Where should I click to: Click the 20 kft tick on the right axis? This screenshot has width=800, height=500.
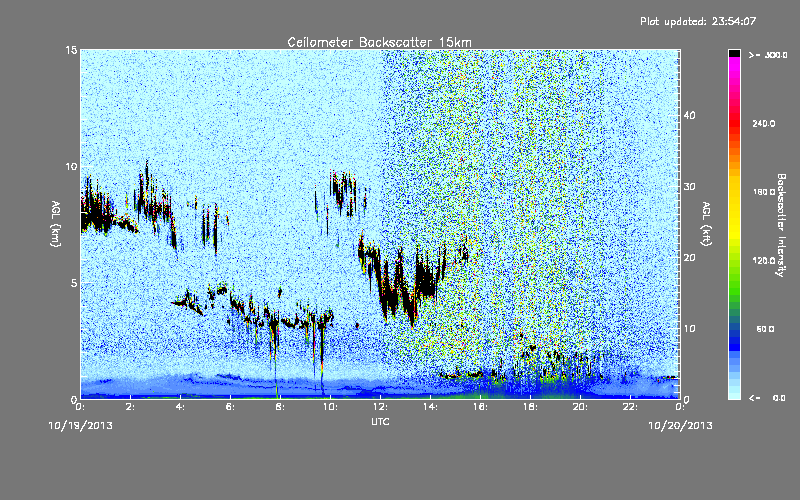pos(689,258)
